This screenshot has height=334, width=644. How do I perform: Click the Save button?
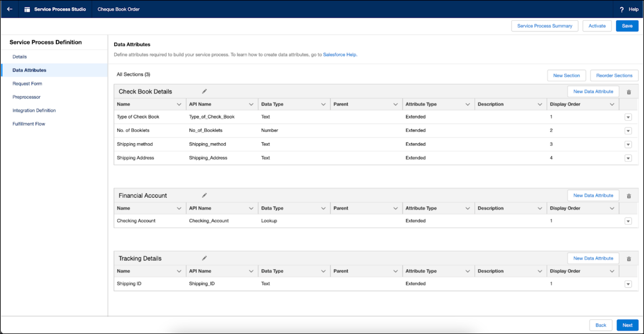coord(627,26)
